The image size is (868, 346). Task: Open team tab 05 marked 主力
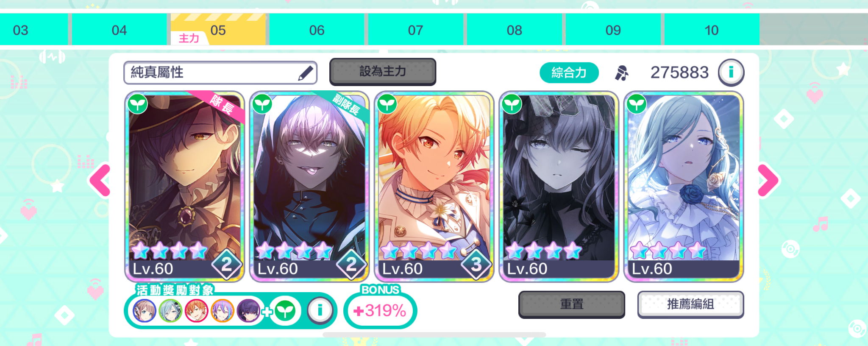pos(218,30)
